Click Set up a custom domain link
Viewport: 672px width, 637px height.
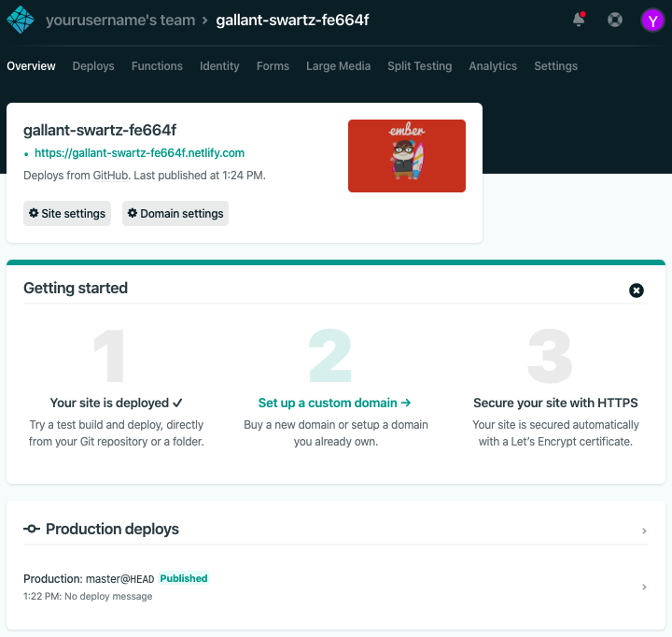click(334, 403)
